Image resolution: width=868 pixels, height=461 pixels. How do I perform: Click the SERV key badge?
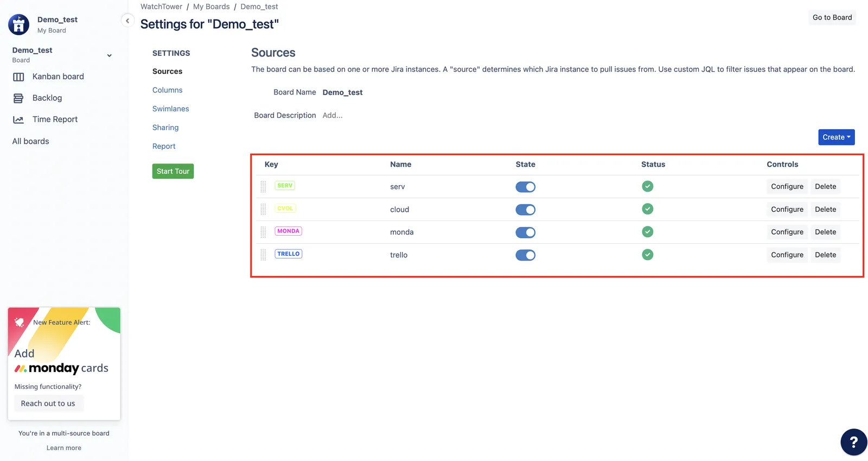coord(285,186)
